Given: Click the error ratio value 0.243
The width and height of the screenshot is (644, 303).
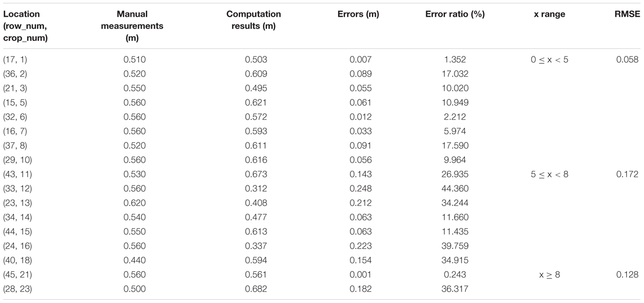Looking at the screenshot, I should 458,275.
